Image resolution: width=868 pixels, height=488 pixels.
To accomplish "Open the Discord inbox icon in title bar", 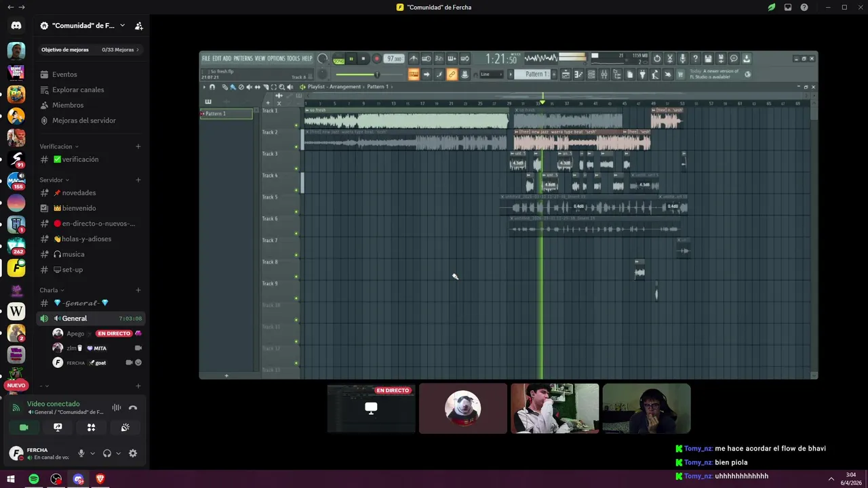I will point(788,7).
